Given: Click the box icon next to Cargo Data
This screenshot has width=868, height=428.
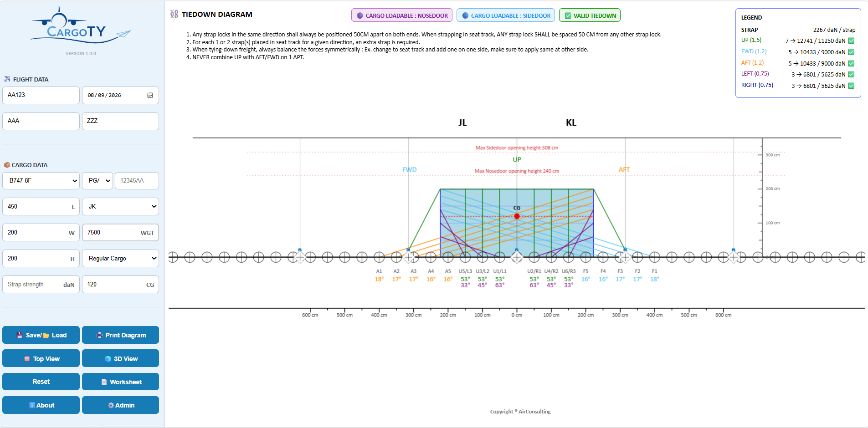Looking at the screenshot, I should (7, 165).
